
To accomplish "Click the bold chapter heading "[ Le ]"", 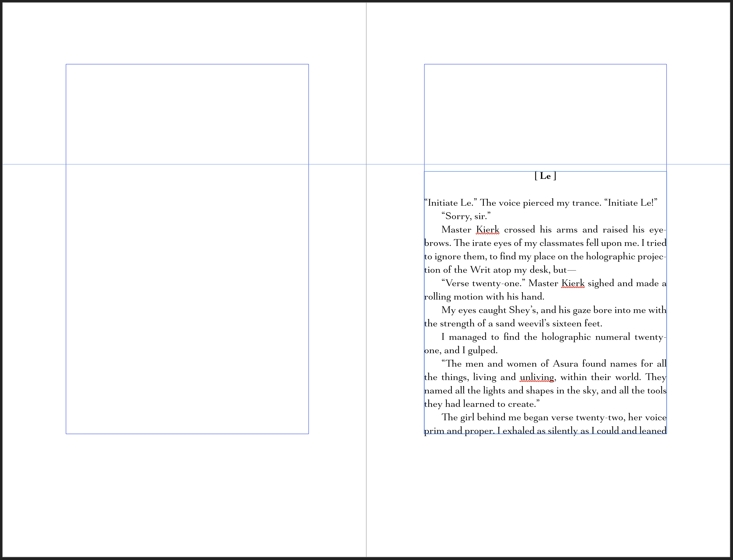I will tap(545, 176).
